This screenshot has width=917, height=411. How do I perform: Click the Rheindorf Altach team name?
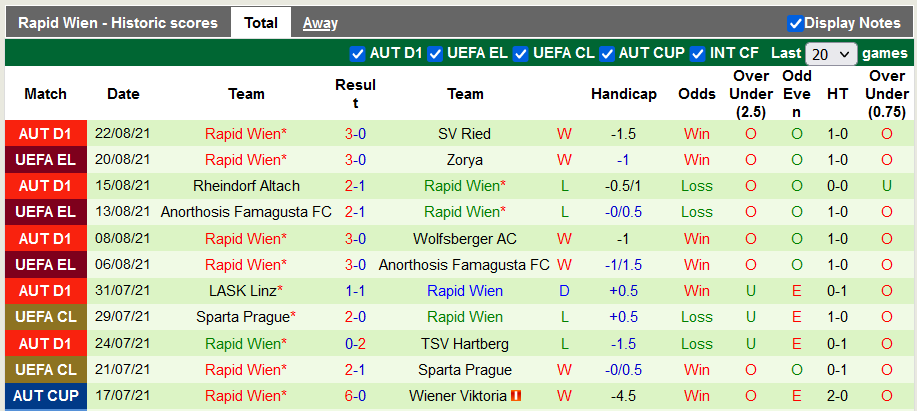pos(246,186)
